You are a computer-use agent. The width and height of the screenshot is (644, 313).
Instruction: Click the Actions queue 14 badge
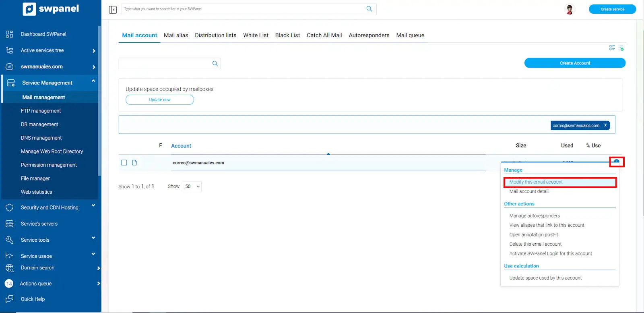[9, 284]
